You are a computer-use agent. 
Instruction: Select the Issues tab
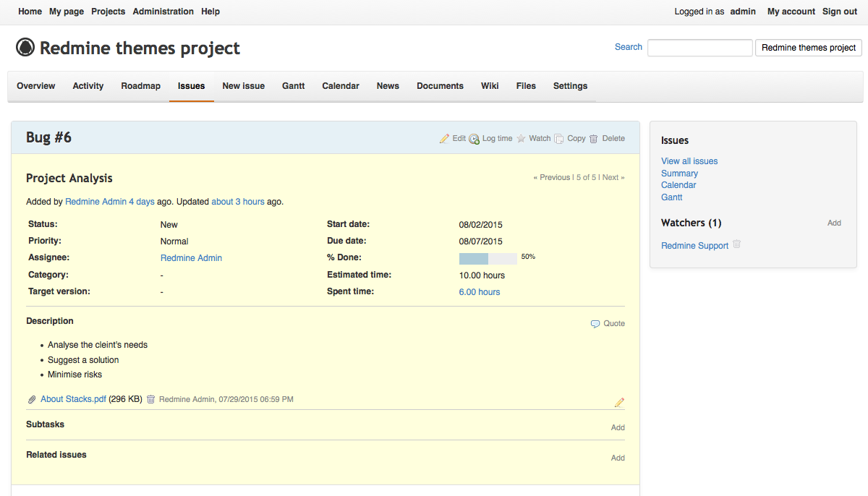192,86
